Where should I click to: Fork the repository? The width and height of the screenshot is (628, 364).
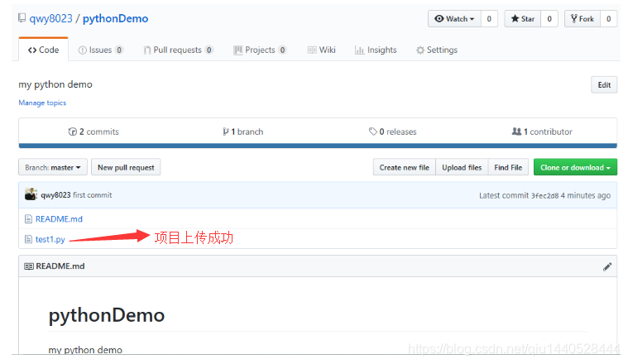click(582, 19)
